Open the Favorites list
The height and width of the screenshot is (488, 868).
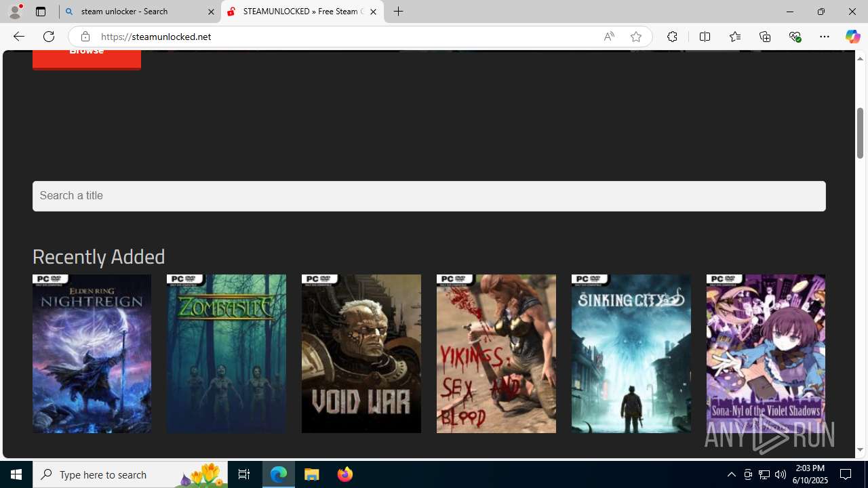[x=734, y=37]
